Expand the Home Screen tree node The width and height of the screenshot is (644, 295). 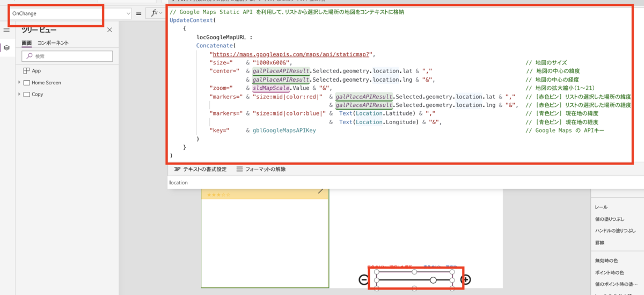[x=19, y=82]
